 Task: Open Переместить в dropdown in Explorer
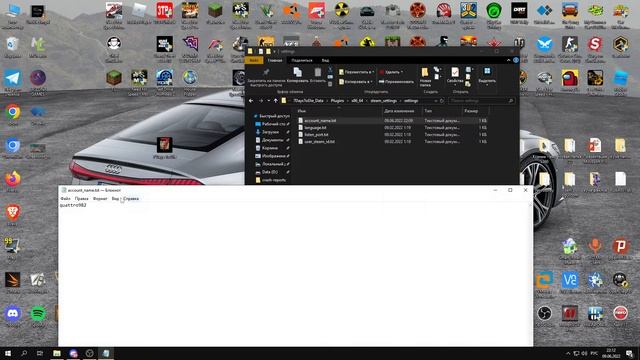[356, 72]
